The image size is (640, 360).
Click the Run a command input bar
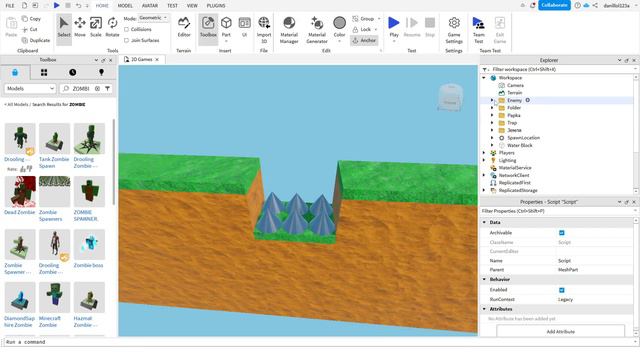pos(318,342)
